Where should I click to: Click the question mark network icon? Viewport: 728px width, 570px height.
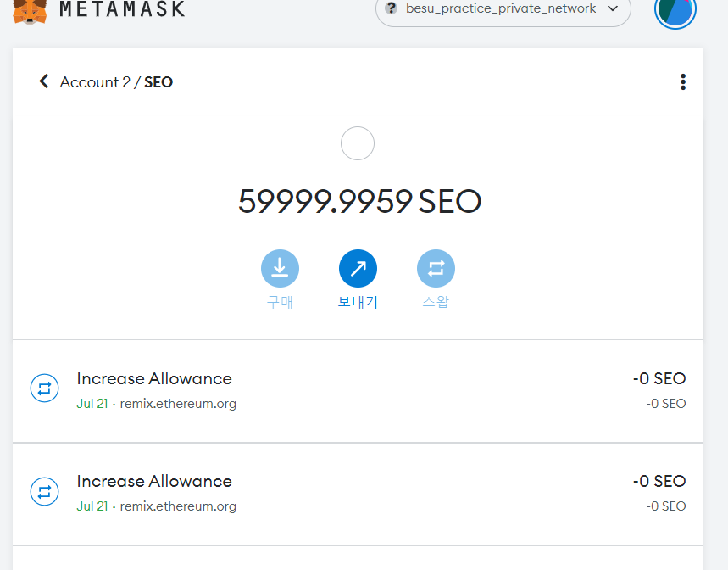391,8
